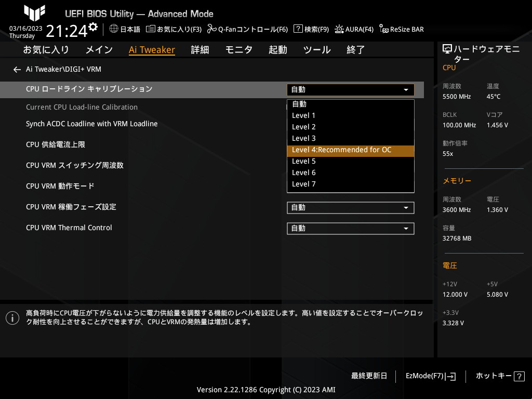
Task: Choose Level 4:Recommended for OC
Action: pos(351,150)
